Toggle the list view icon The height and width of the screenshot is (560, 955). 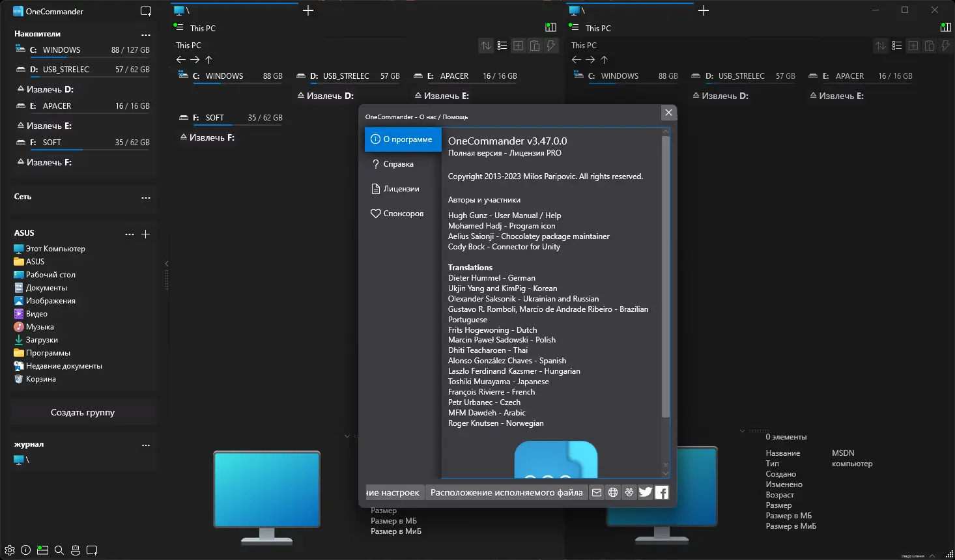[x=502, y=46]
